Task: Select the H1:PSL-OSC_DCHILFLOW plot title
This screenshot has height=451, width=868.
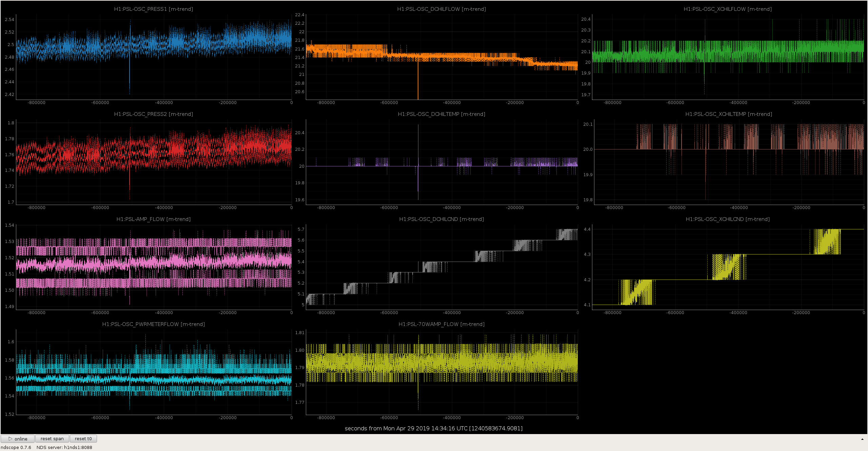Action: (x=441, y=9)
